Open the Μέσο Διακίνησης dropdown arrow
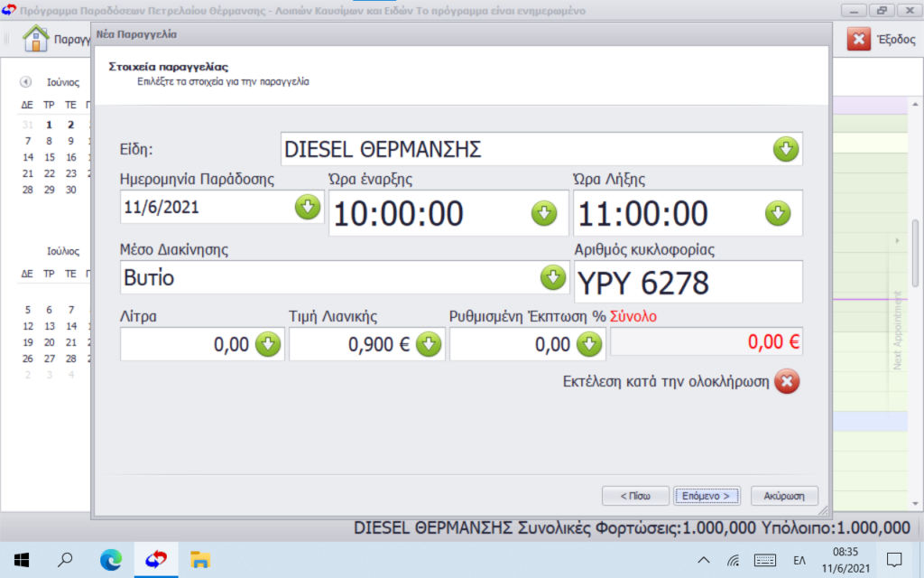The height and width of the screenshot is (578, 924). pos(552,277)
